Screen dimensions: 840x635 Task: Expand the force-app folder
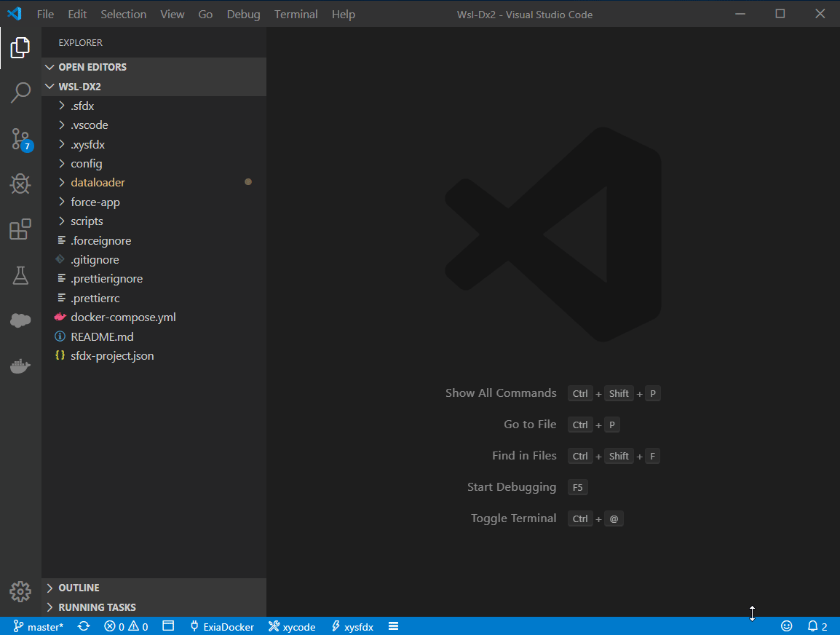[x=154, y=202]
